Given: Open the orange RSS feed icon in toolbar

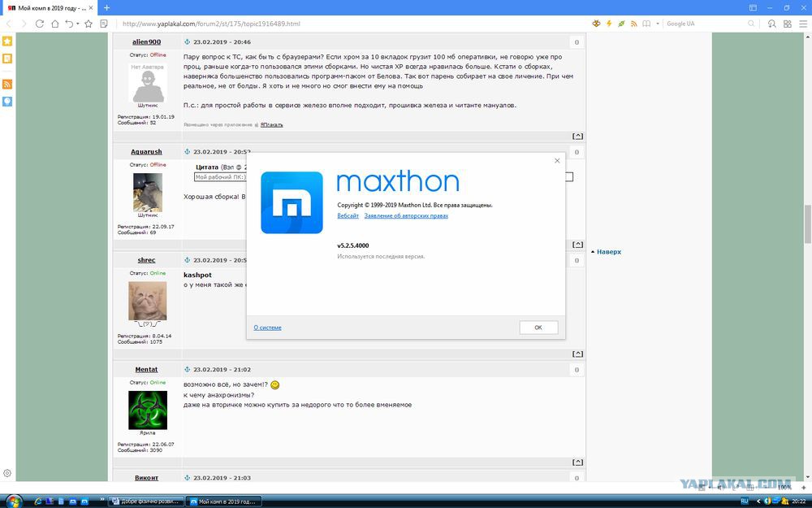Looking at the screenshot, I should (634, 24).
